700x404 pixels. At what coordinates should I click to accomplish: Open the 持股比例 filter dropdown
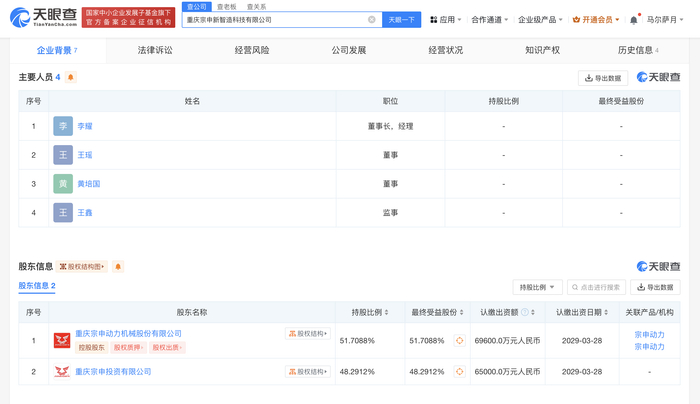point(537,288)
